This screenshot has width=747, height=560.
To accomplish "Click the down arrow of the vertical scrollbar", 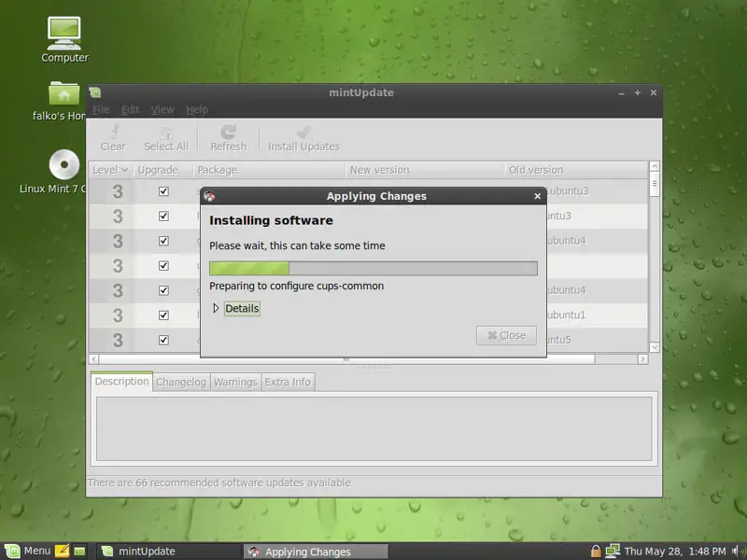I will pos(655,347).
